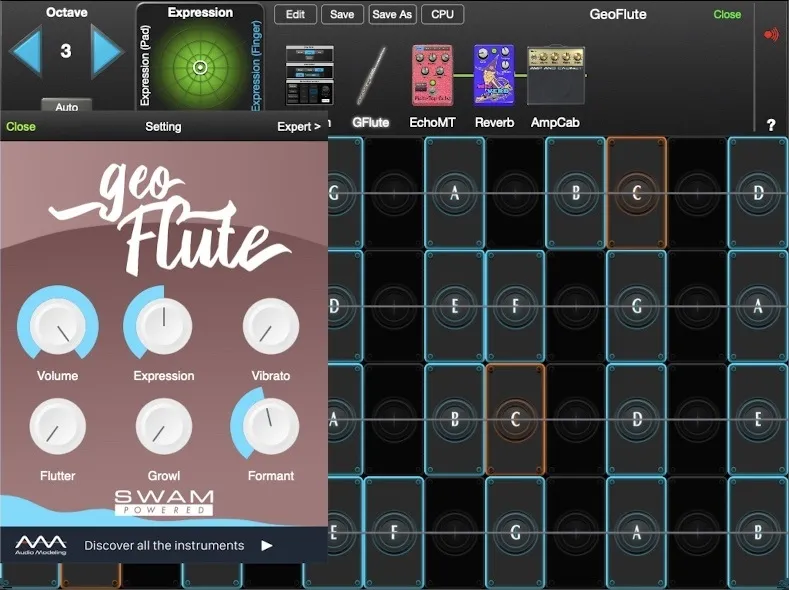Image resolution: width=789 pixels, height=590 pixels.
Task: Click the Save As button
Action: 392,14
